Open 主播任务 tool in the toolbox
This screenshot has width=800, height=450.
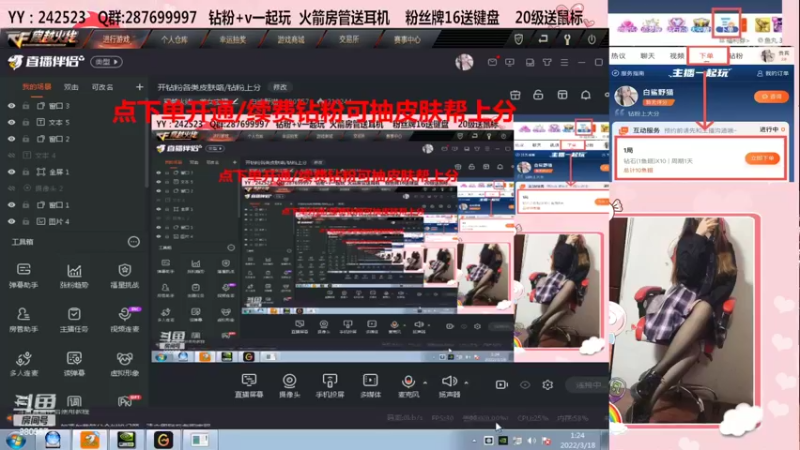74,320
